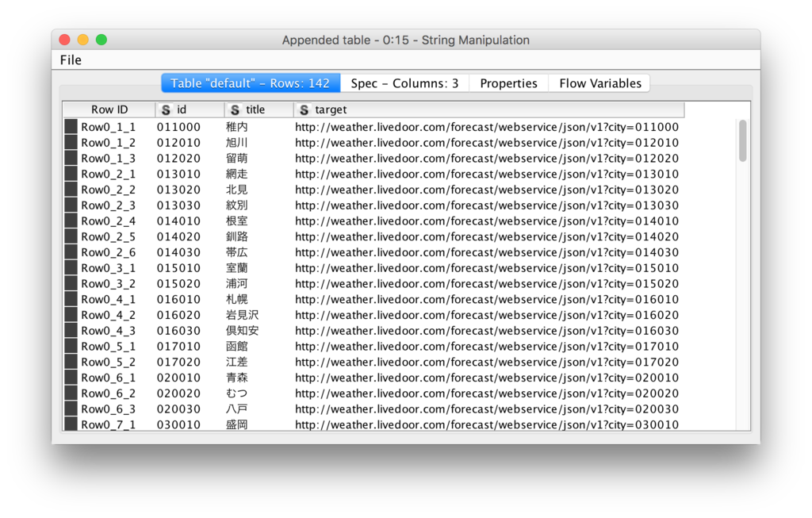Click the string type icon of title column
The image size is (812, 518).
pos(235,109)
